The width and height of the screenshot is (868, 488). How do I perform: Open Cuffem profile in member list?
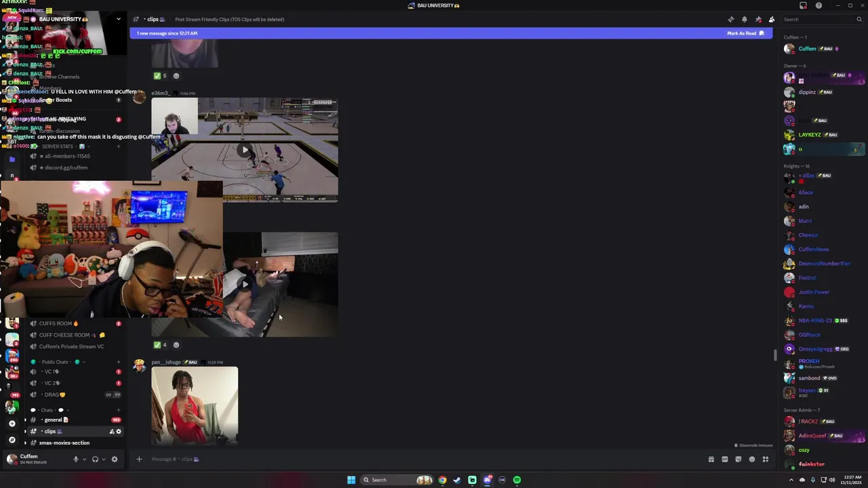pyautogui.click(x=823, y=49)
